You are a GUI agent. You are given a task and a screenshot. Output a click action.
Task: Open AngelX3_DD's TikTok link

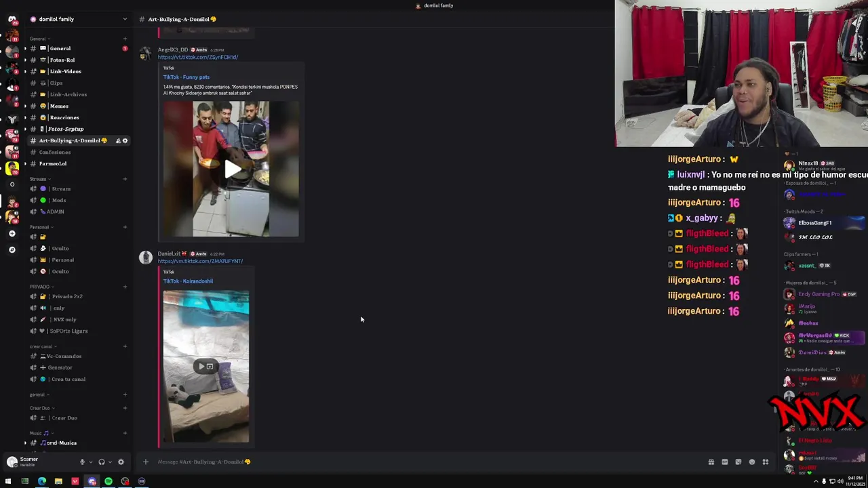pos(198,57)
